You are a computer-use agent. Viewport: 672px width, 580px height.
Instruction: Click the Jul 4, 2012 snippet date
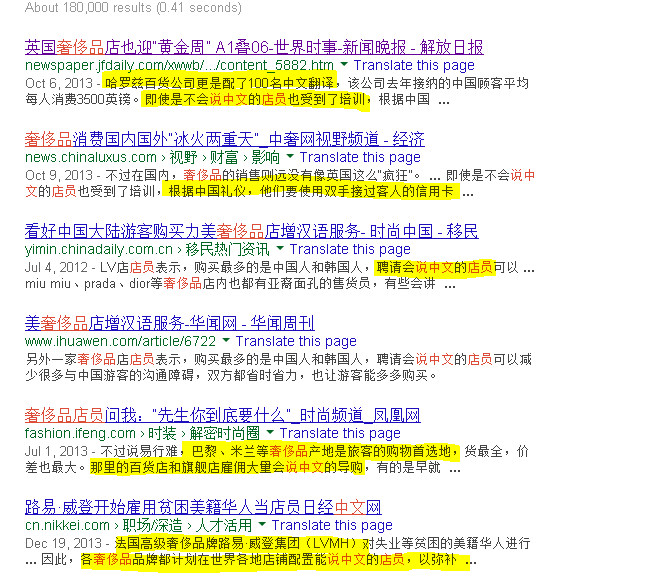coord(56,267)
